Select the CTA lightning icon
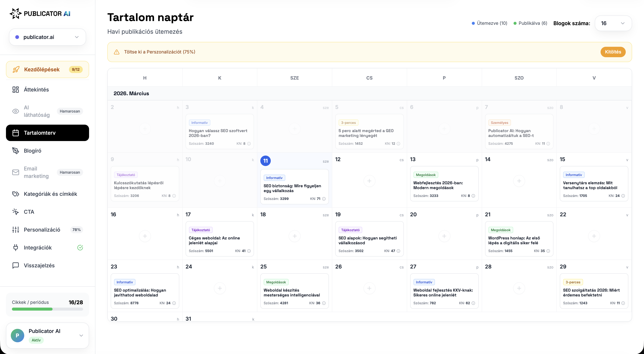Screen dimensions: 644x354 (x=15, y=211)
